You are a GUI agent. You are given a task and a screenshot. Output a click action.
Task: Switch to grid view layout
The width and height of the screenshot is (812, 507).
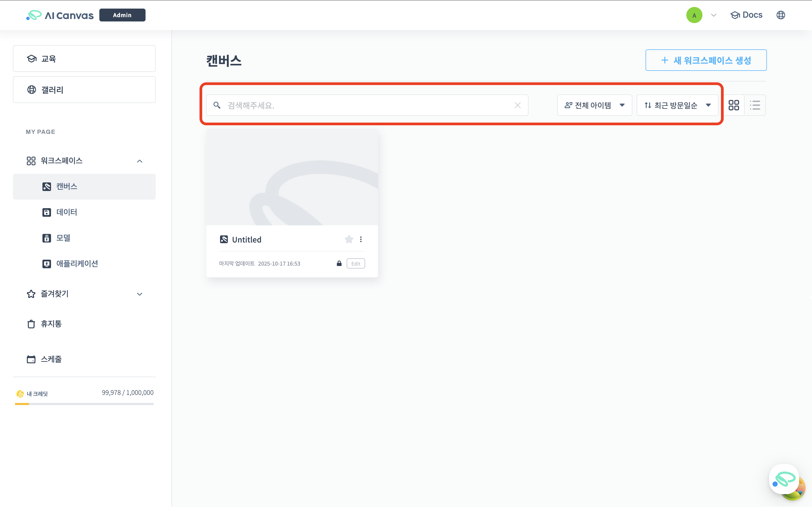(x=734, y=105)
